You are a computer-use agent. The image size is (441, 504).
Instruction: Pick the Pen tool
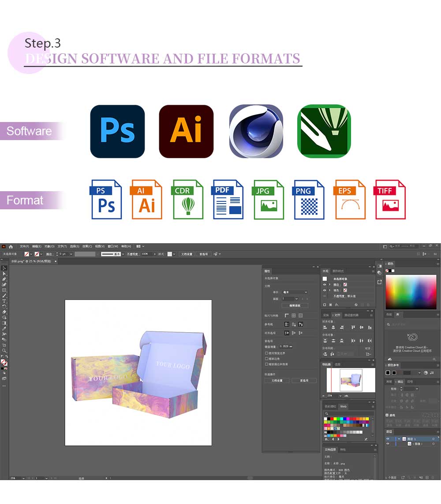pos(4,279)
